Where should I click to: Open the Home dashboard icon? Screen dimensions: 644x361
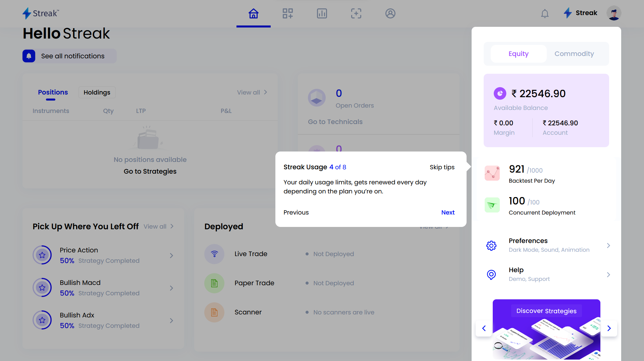254,13
